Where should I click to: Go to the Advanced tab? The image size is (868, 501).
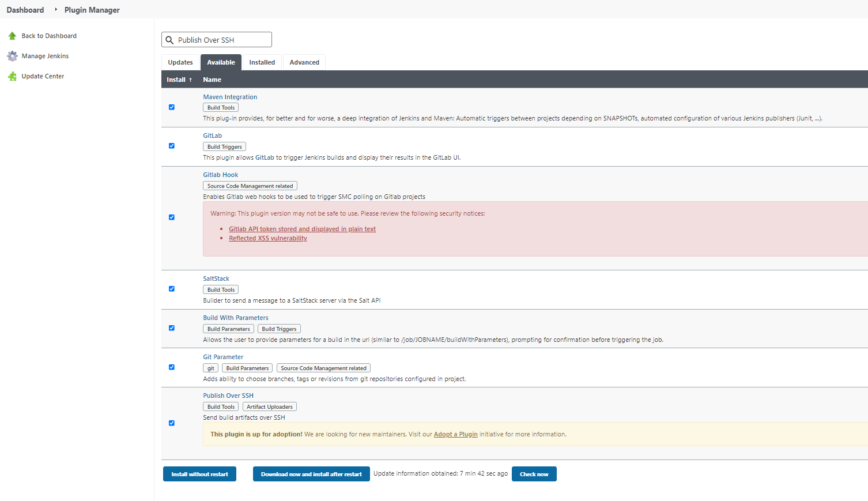click(x=304, y=62)
